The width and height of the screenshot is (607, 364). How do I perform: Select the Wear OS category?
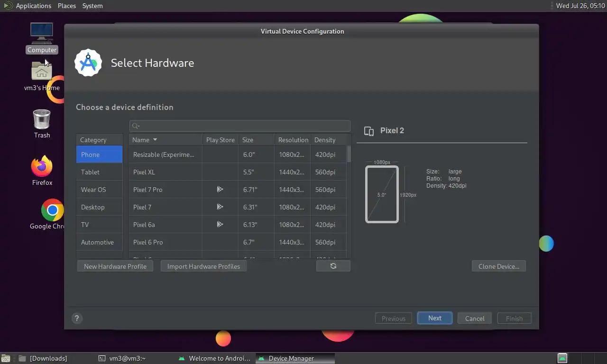point(99,190)
